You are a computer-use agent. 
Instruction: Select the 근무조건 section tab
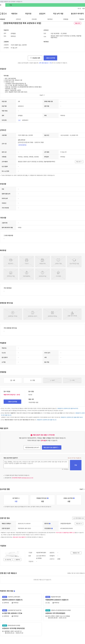point(18,19)
